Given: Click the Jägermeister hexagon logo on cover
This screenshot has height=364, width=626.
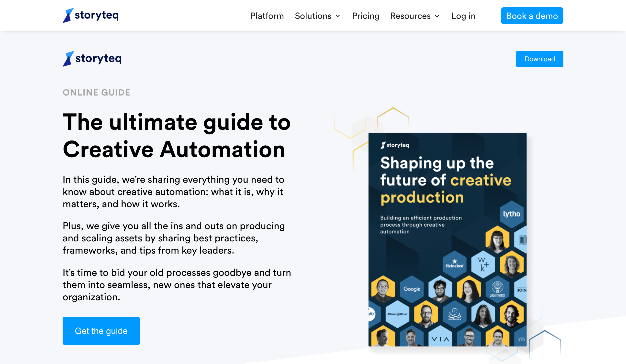Looking at the screenshot, I should click(x=497, y=289).
